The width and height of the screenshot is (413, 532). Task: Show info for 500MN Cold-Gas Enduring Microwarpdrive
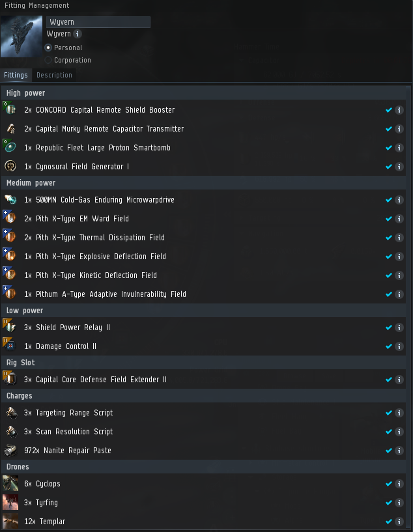pyautogui.click(x=399, y=200)
